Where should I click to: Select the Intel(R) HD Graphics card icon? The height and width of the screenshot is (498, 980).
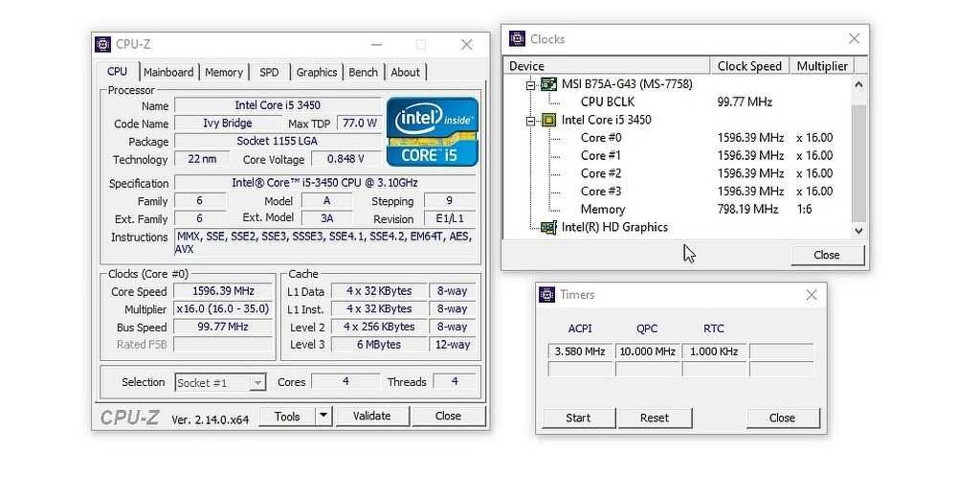[x=548, y=227]
